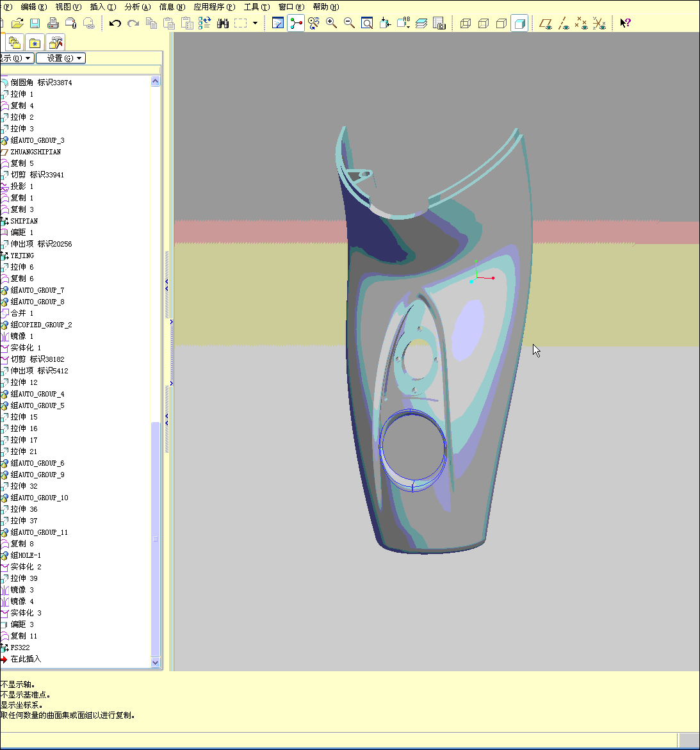Select tree item ZHUANGSHIPIAN

pos(35,152)
